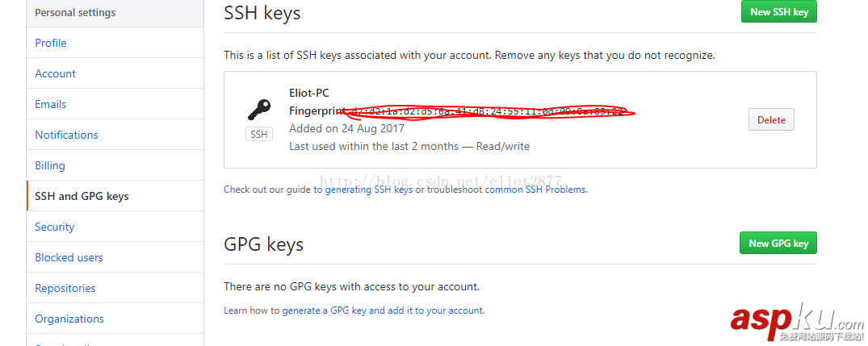Open the Profile settings page

tap(51, 43)
